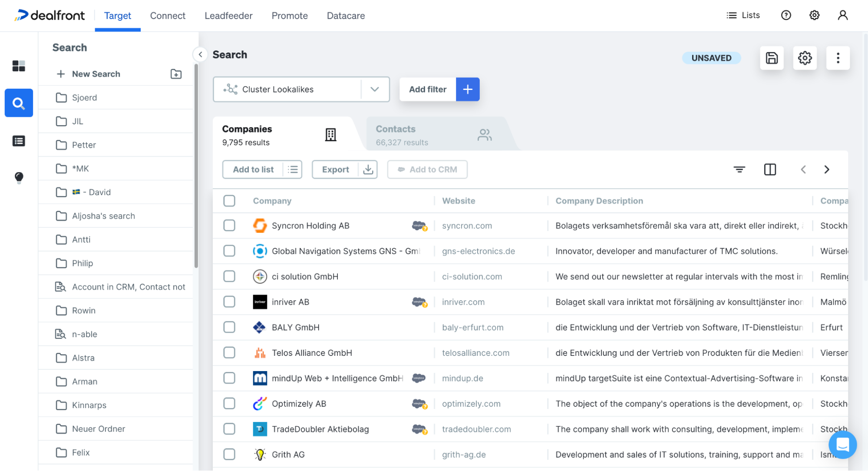Collapse the search sidebar with the chevron
Viewport: 868px width, 471px height.
(x=200, y=54)
